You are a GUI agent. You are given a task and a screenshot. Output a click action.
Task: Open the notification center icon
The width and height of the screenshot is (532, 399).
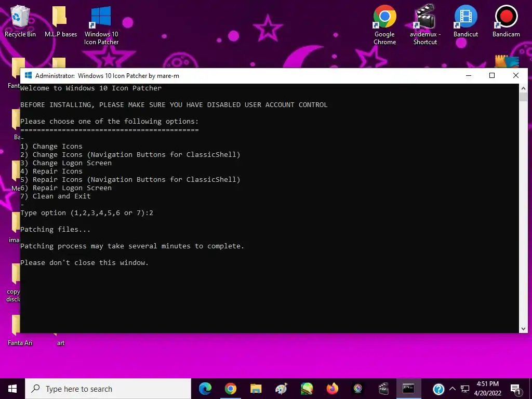click(x=515, y=389)
